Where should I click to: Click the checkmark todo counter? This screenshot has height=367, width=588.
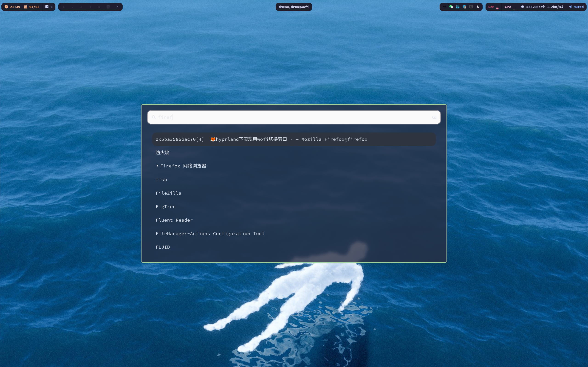[x=49, y=7]
